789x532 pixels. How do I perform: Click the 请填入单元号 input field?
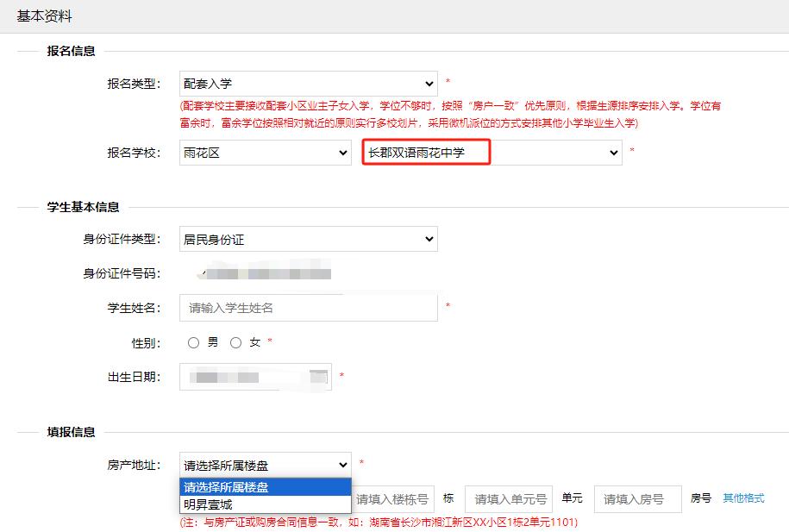(509, 499)
